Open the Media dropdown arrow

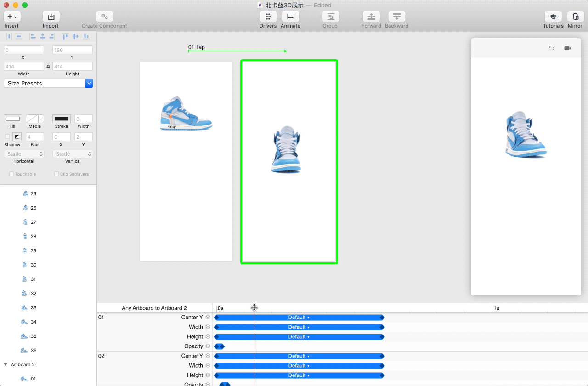pyautogui.click(x=41, y=119)
